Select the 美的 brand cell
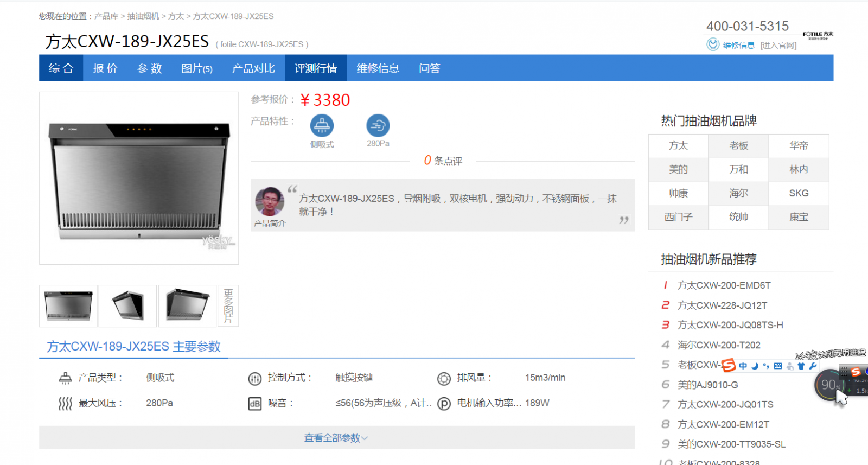This screenshot has height=465, width=868. [678, 169]
